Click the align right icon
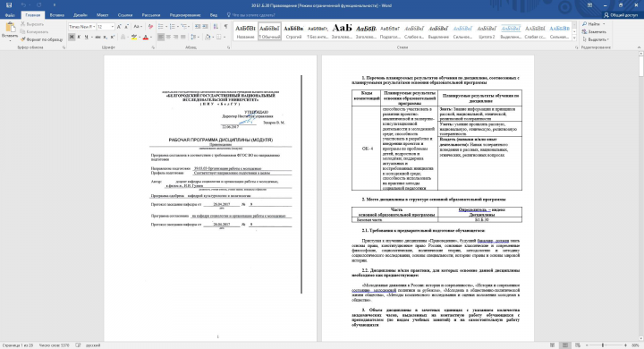The width and height of the screenshot is (644, 349). (176, 37)
